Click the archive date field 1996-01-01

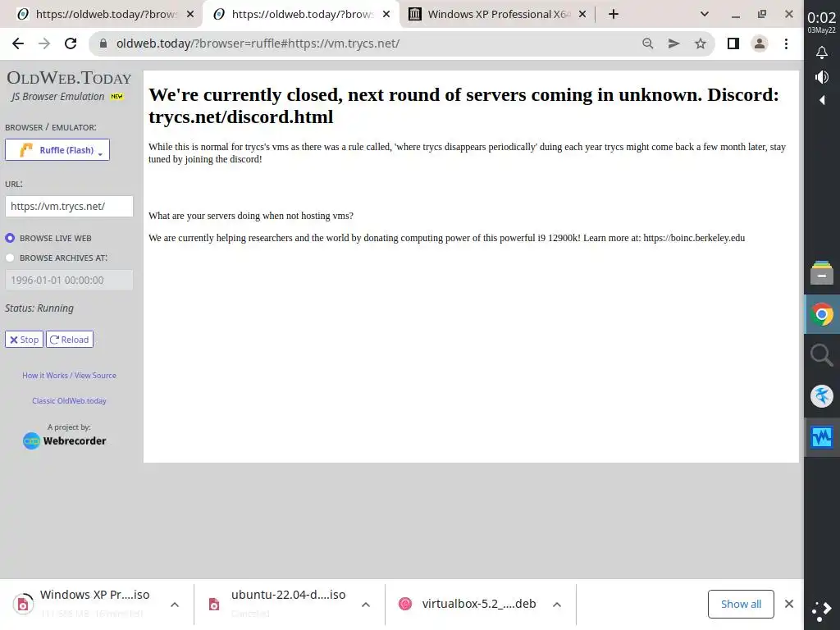click(69, 281)
